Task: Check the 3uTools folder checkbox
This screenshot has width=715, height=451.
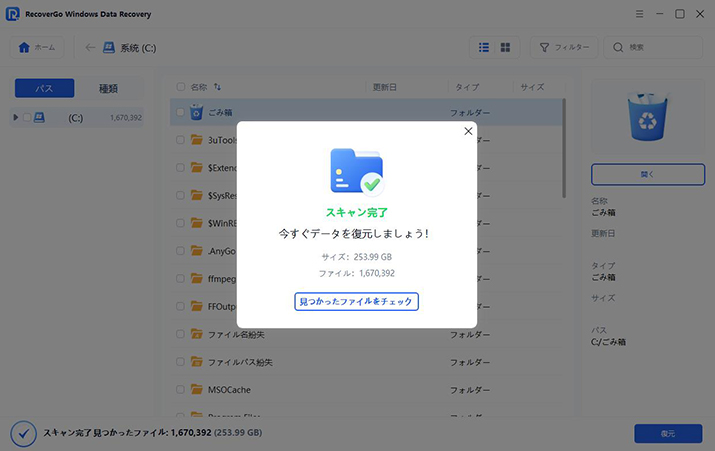Action: point(181,140)
